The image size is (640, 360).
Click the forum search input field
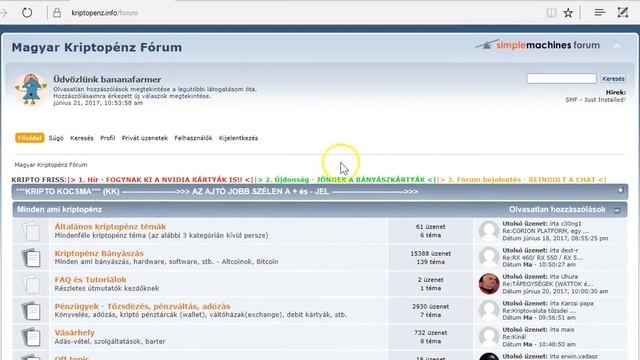[x=561, y=78]
